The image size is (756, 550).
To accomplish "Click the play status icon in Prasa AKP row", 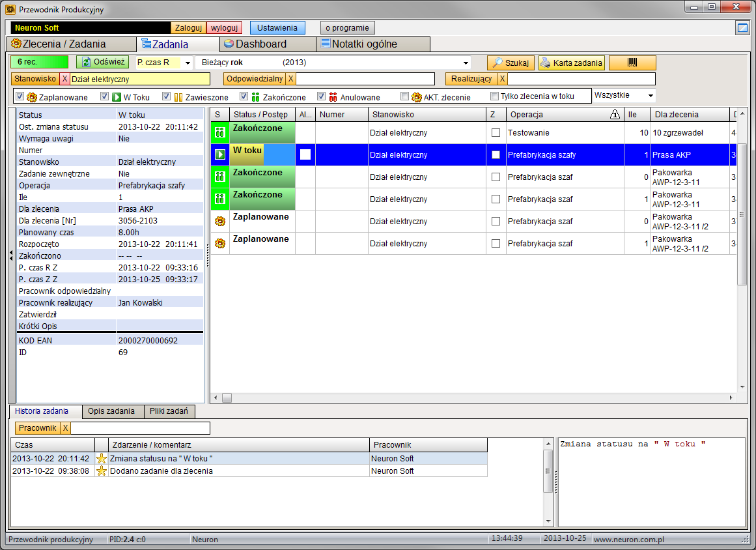I will [x=220, y=155].
